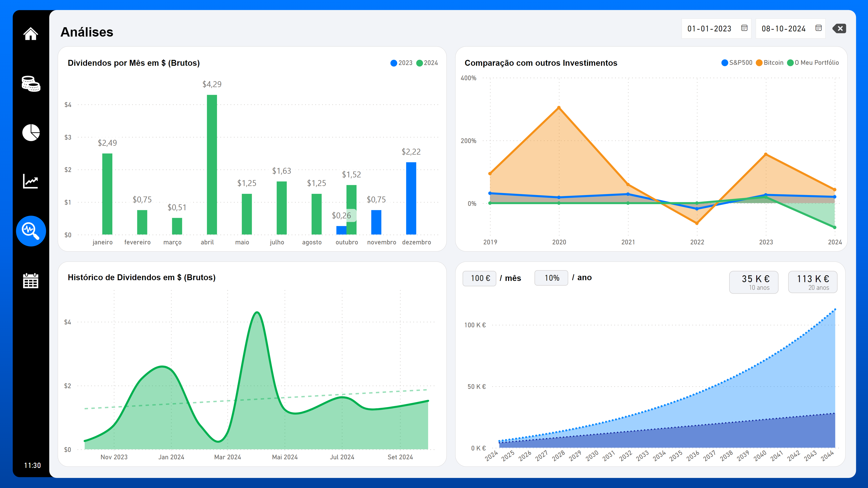Open the Home page icon
This screenshot has width=868, height=488.
click(31, 34)
